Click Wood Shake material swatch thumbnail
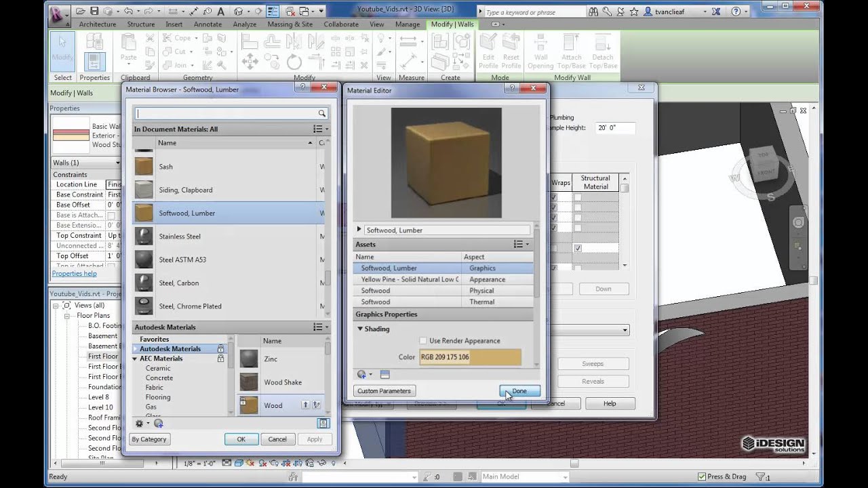This screenshot has height=488, width=868. tap(249, 382)
